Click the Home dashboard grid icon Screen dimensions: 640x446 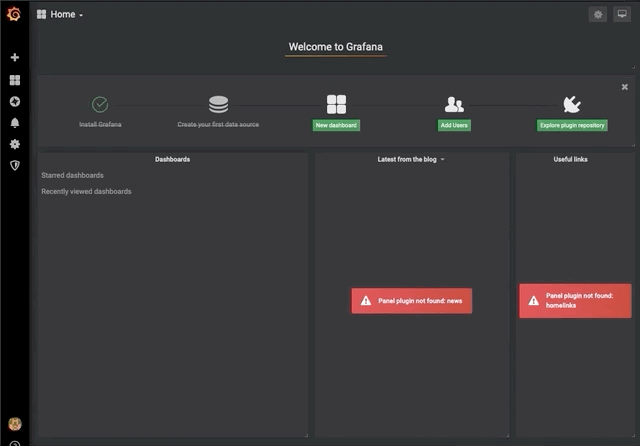click(41, 15)
